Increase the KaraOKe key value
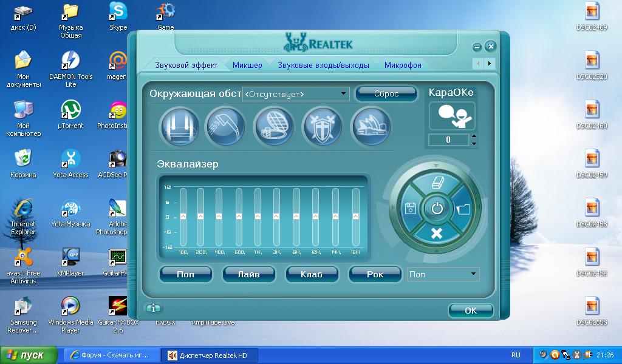622x364 pixels. tap(474, 136)
